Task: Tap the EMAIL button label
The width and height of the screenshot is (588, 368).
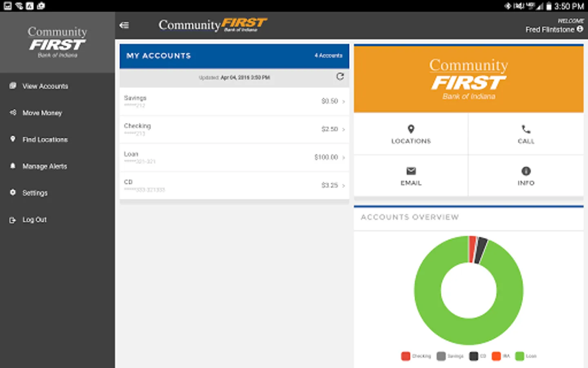Action: tap(411, 183)
